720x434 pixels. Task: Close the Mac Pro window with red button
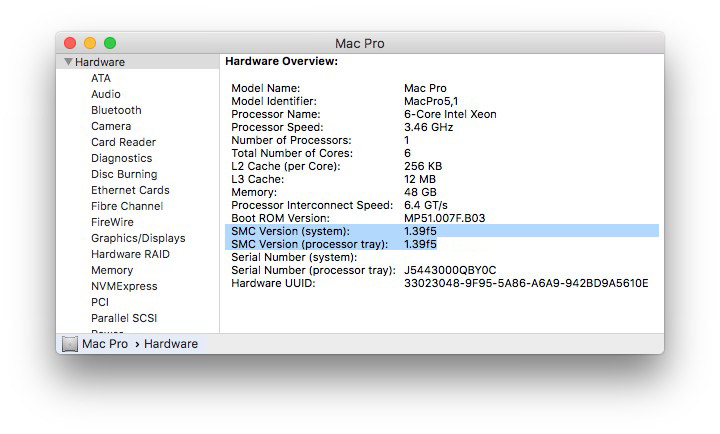pyautogui.click(x=70, y=43)
